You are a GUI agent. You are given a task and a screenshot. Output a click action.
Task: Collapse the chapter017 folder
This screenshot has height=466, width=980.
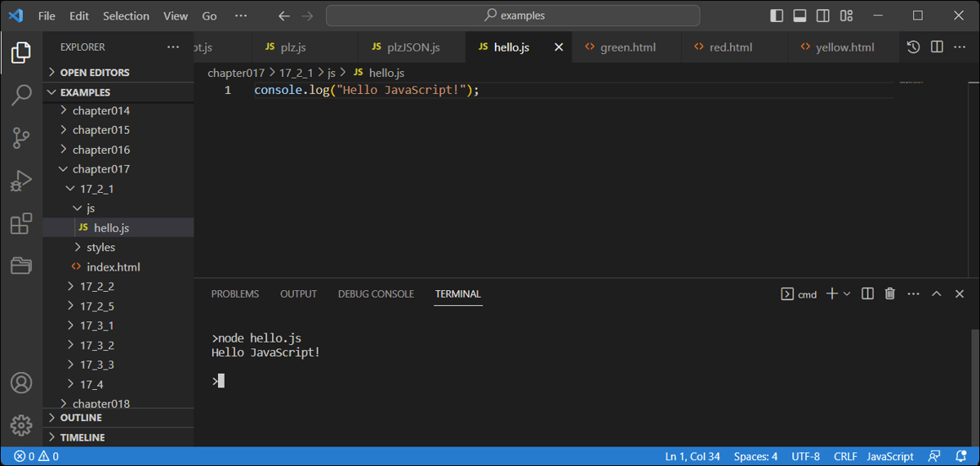(x=118, y=169)
